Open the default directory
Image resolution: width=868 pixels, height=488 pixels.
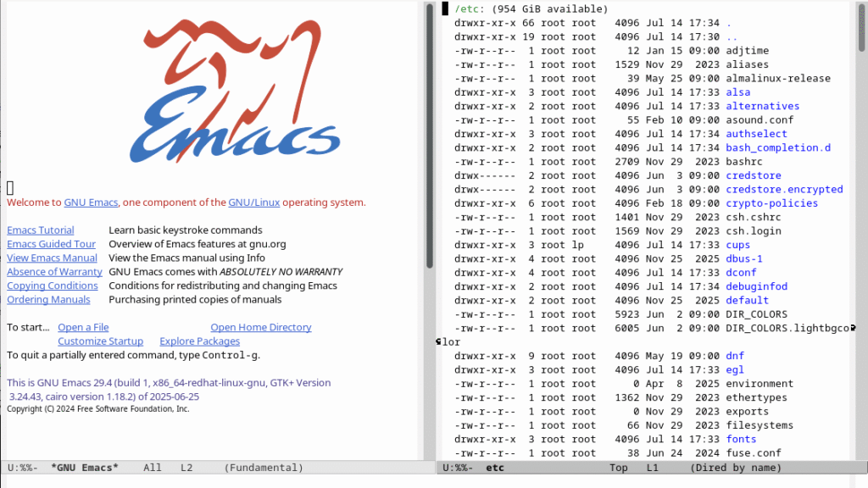(x=748, y=300)
